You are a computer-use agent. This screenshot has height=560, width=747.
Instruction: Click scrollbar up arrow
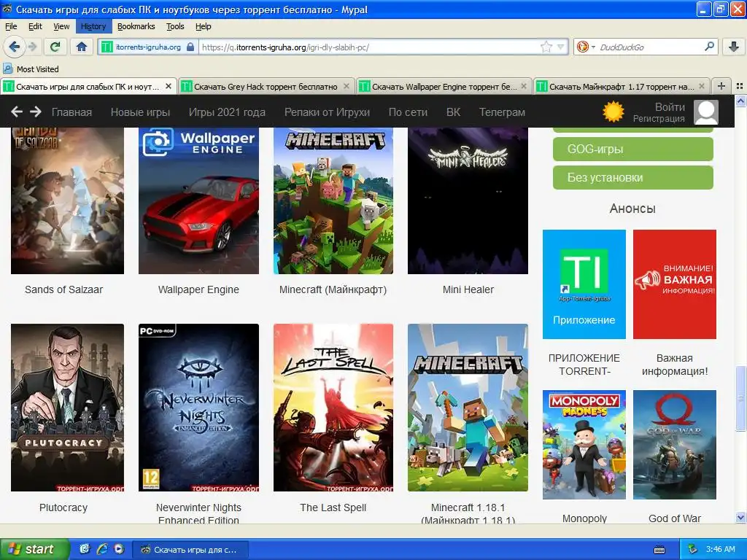pos(740,101)
